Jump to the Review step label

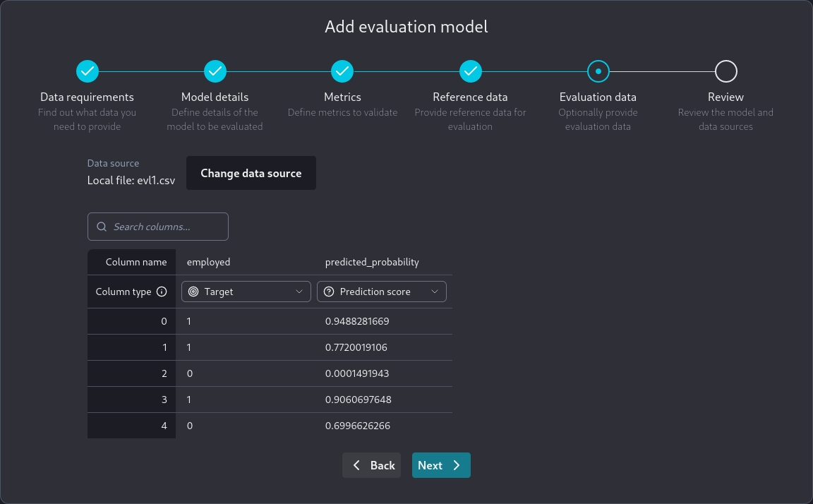tap(725, 97)
